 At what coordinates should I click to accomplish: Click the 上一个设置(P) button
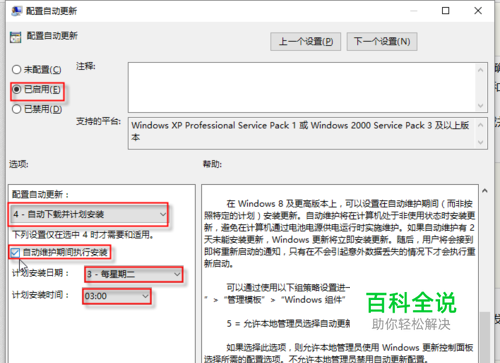tap(305, 42)
